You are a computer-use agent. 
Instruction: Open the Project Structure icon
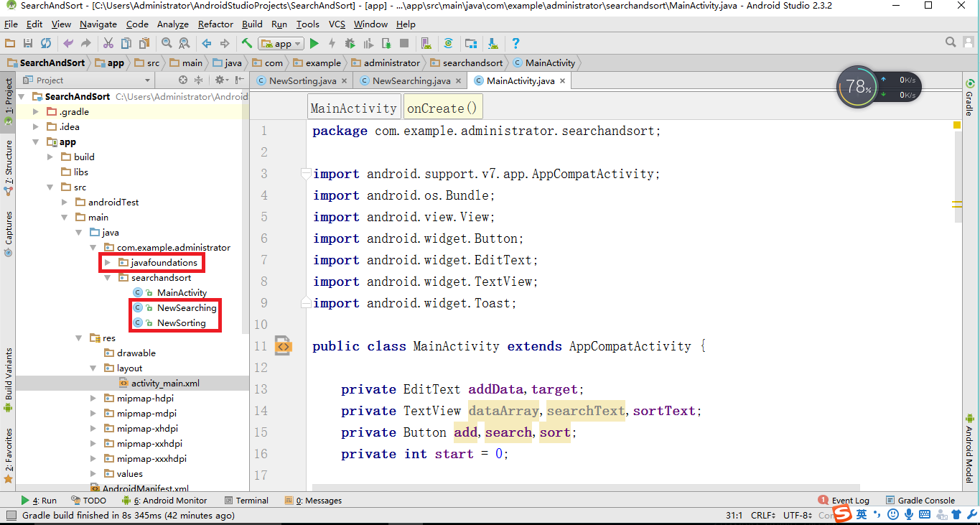[471, 44]
